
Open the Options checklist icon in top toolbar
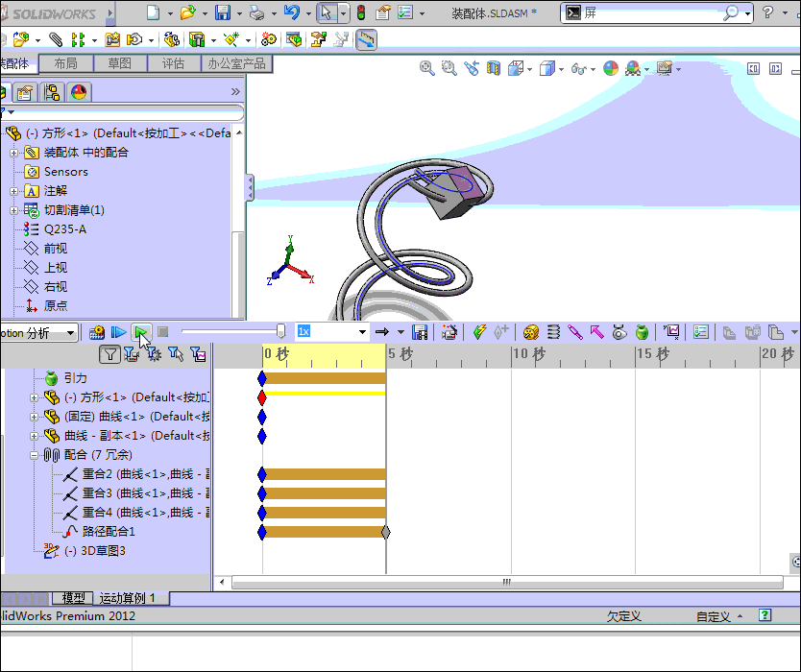(x=405, y=12)
